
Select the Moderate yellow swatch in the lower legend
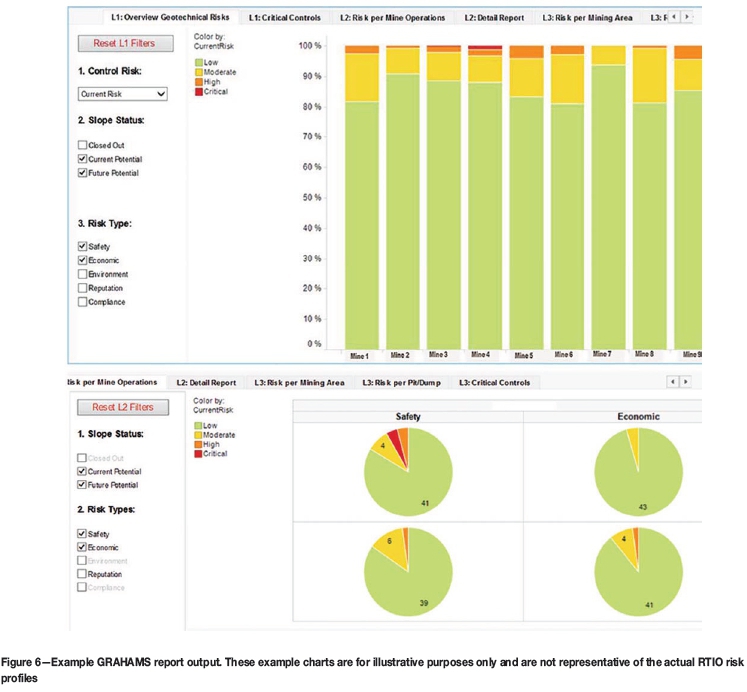tap(198, 435)
